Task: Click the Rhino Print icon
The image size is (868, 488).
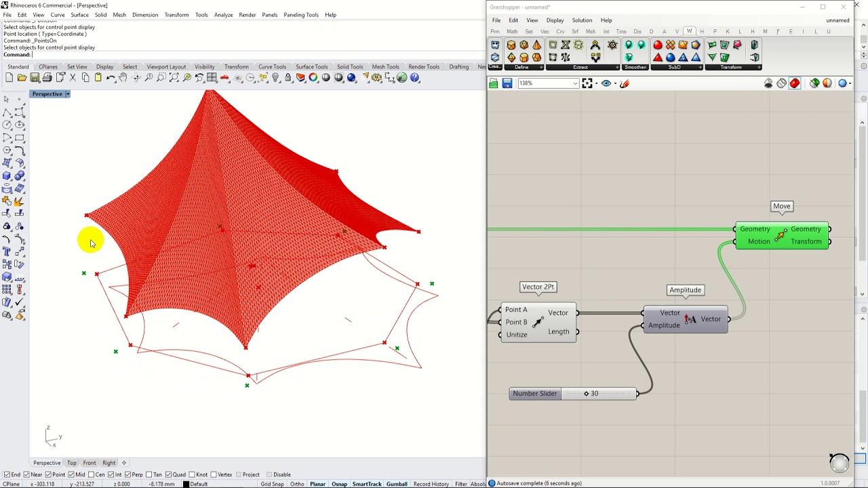Action: [x=47, y=78]
